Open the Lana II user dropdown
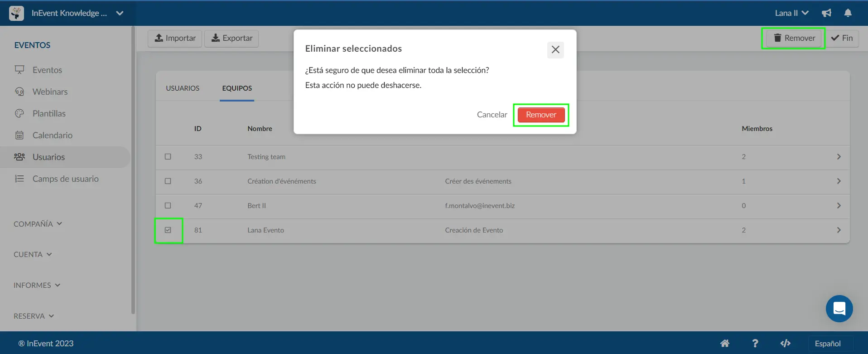The image size is (868, 354). coord(791,13)
